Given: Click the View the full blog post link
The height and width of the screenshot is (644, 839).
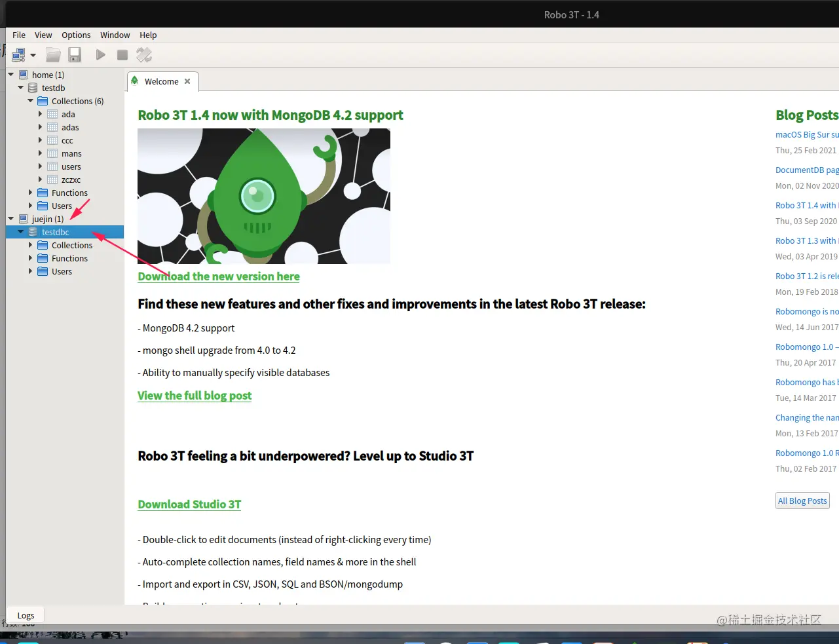Looking at the screenshot, I should coord(195,396).
